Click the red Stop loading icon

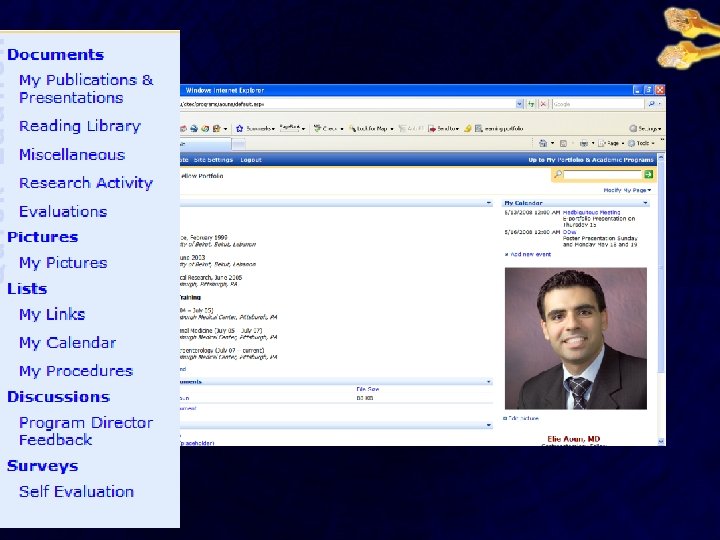coord(543,104)
